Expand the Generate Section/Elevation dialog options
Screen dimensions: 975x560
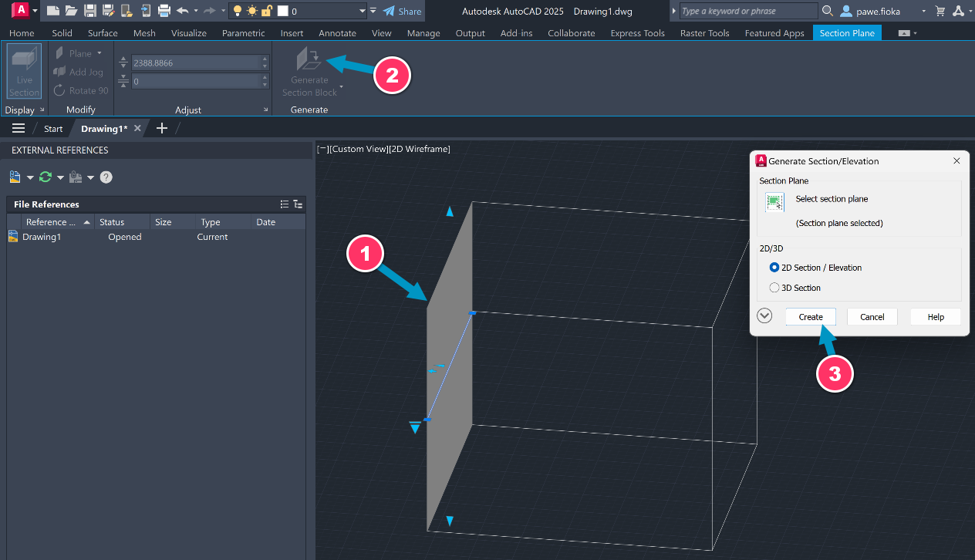point(764,315)
